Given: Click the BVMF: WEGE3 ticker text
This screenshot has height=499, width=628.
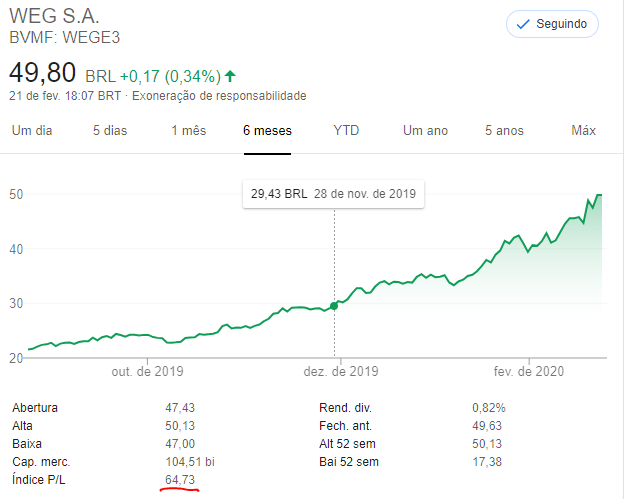Looking at the screenshot, I should pos(64,37).
